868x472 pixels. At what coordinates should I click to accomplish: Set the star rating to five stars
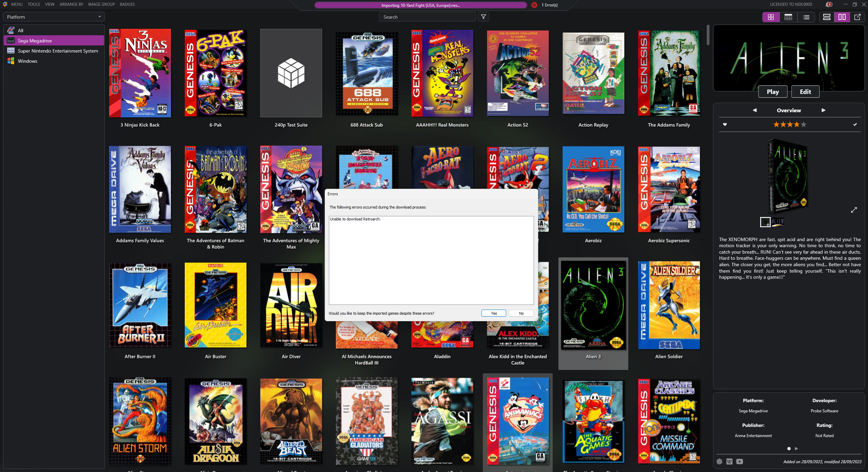tap(803, 124)
